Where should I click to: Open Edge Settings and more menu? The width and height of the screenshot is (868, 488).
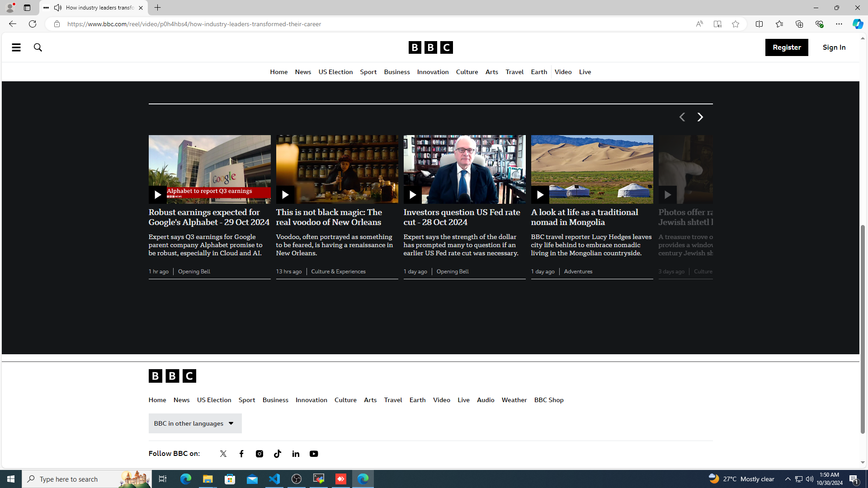click(839, 24)
